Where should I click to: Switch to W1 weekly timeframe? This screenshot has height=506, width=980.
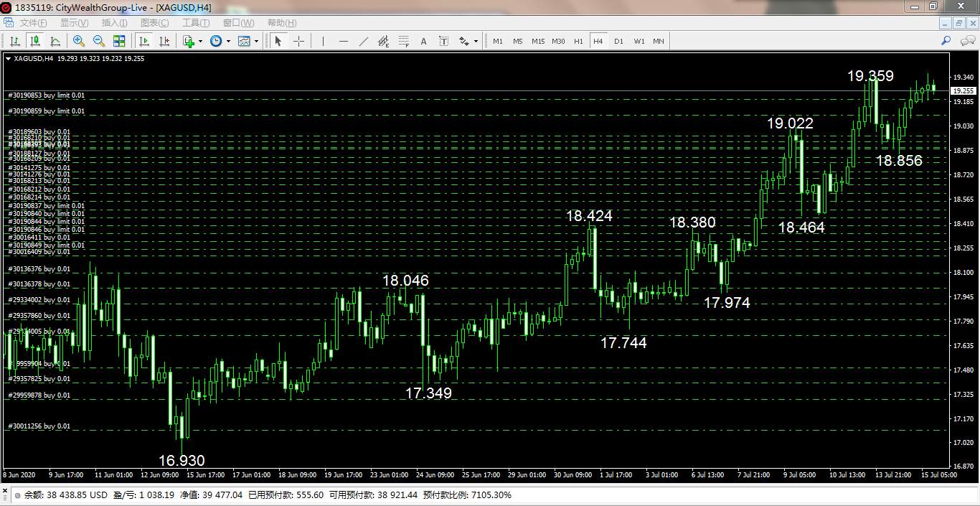[x=639, y=41]
